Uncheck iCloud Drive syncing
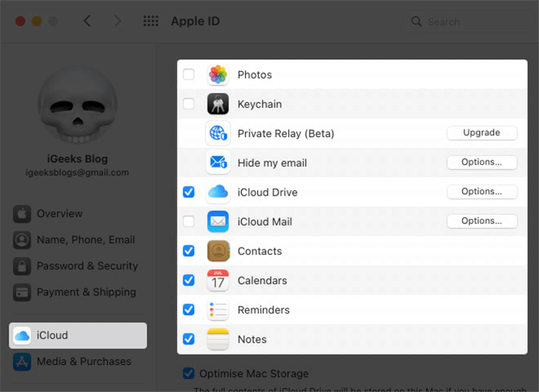 point(189,192)
